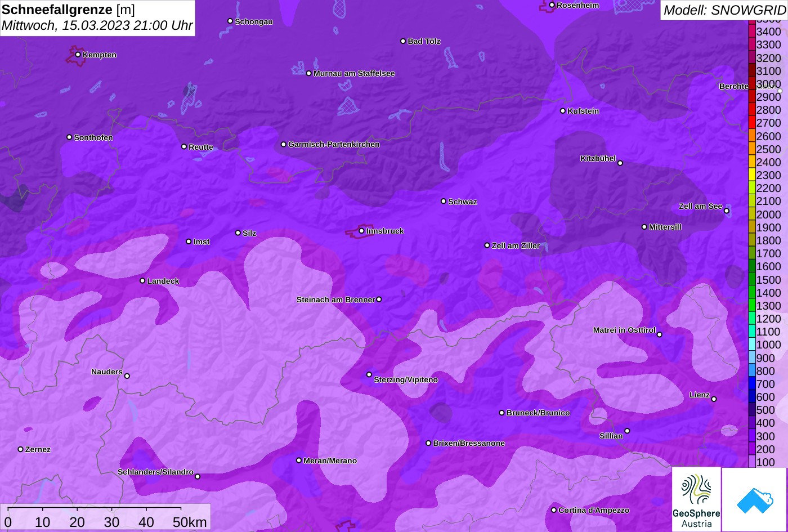Click the Cortina d'Ampezzo marker dot

click(554, 510)
